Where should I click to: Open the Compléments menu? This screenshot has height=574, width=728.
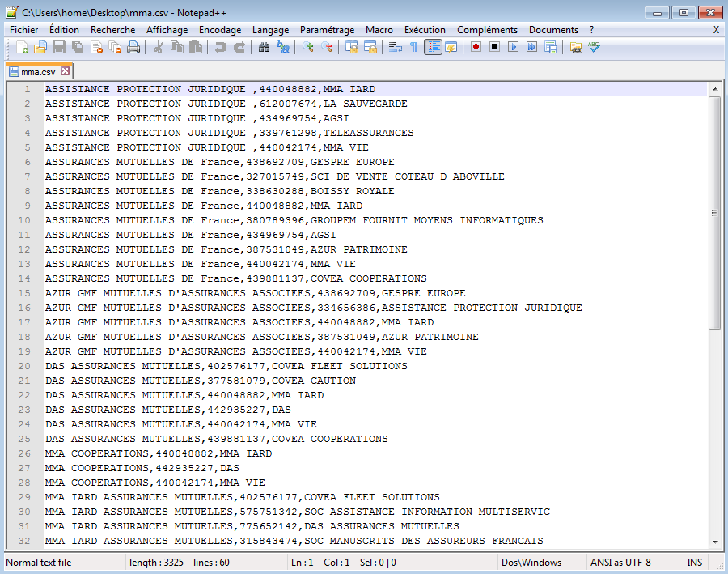pyautogui.click(x=487, y=30)
